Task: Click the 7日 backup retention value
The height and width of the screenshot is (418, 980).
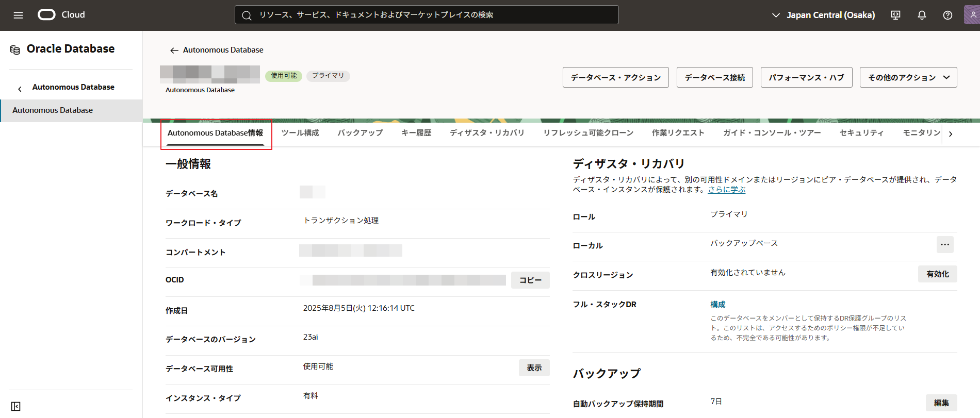Action: [x=716, y=402]
